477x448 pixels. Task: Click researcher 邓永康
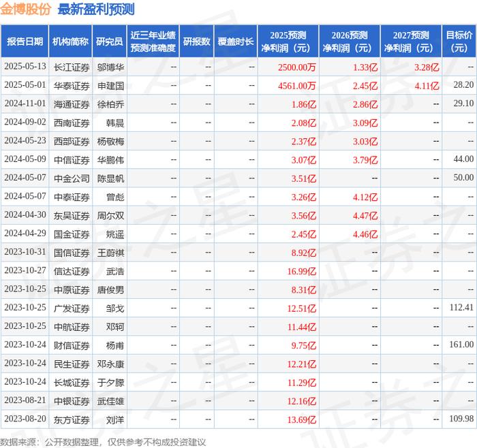coord(110,364)
